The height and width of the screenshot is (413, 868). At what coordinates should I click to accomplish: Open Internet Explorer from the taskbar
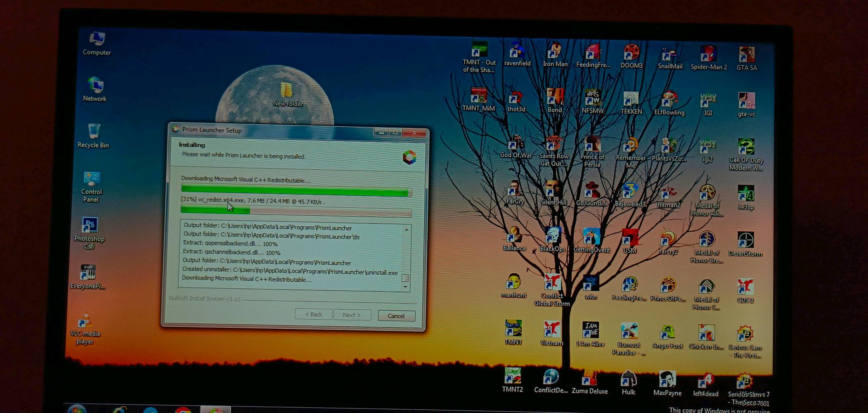120,410
